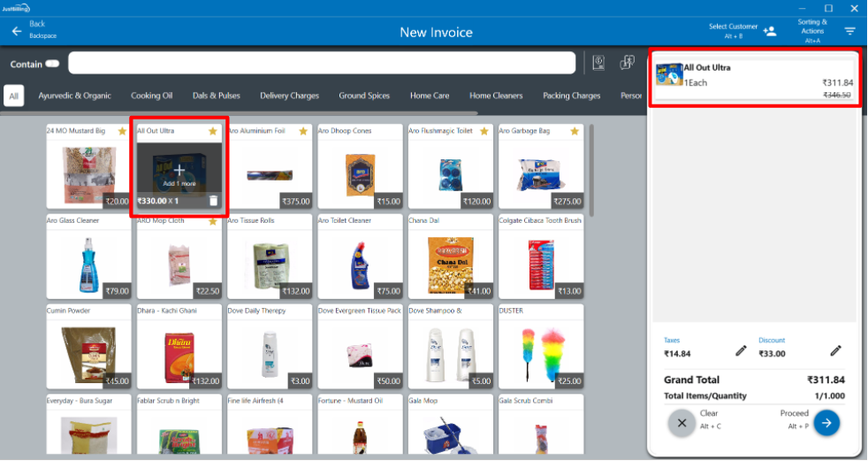The width and height of the screenshot is (868, 461).
Task: Click the product search input field
Action: click(322, 63)
